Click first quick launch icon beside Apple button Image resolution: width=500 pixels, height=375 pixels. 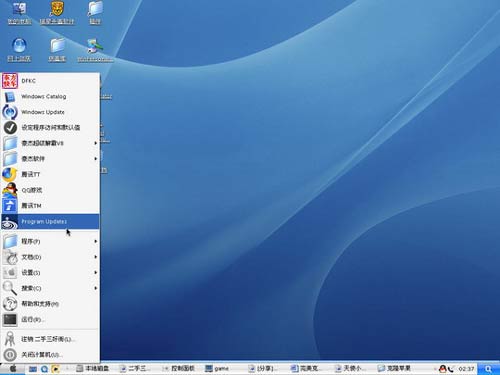pyautogui.click(x=33, y=369)
